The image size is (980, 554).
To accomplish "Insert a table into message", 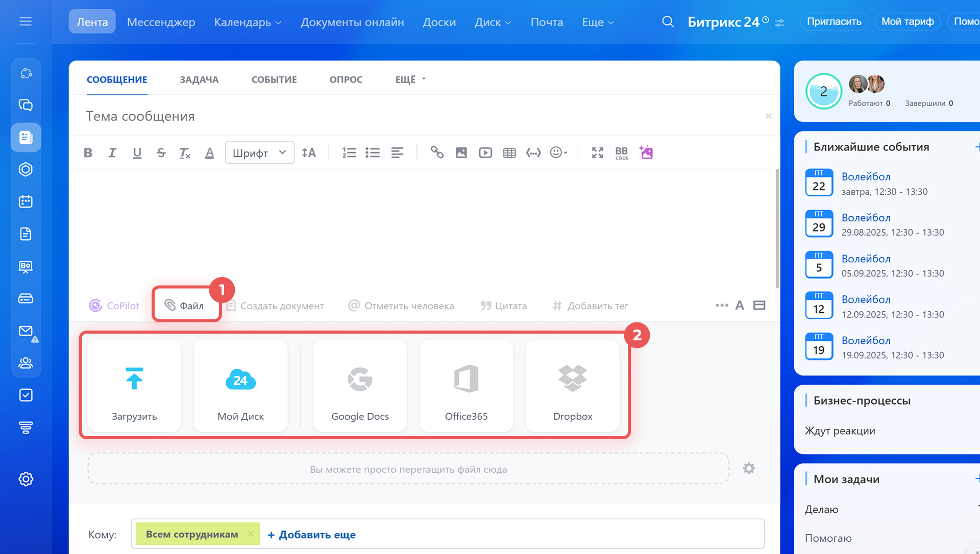I will click(x=509, y=153).
